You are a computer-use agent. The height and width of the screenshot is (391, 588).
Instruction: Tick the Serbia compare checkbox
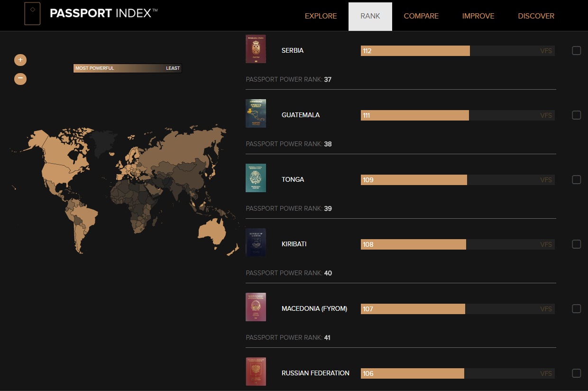pos(576,51)
